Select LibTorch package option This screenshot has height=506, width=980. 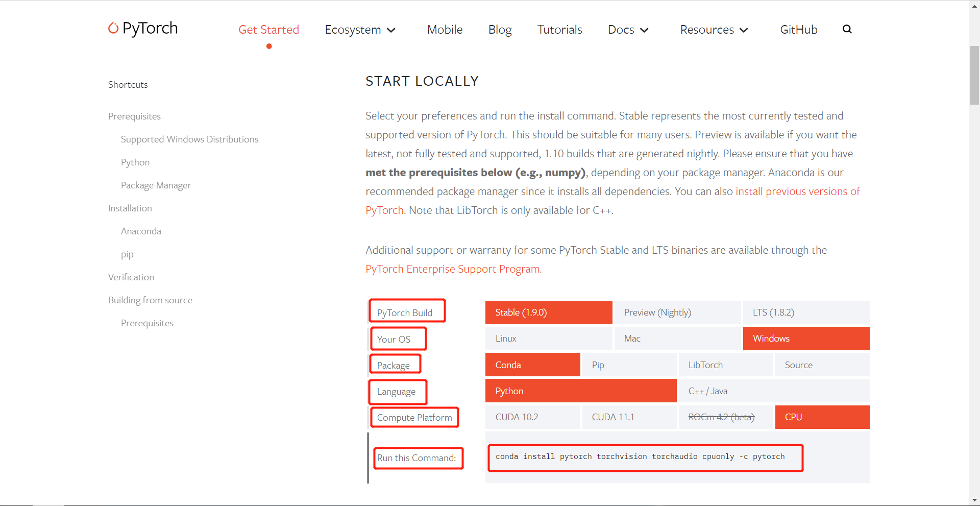tap(726, 365)
